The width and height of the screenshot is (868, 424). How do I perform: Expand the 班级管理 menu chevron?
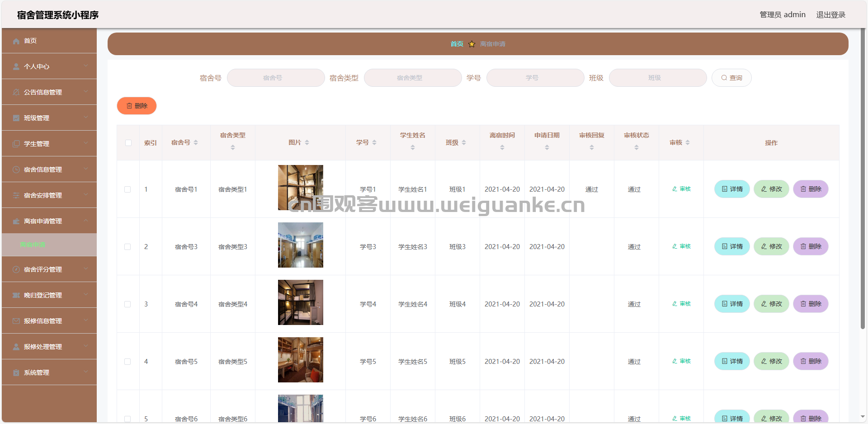[86, 118]
